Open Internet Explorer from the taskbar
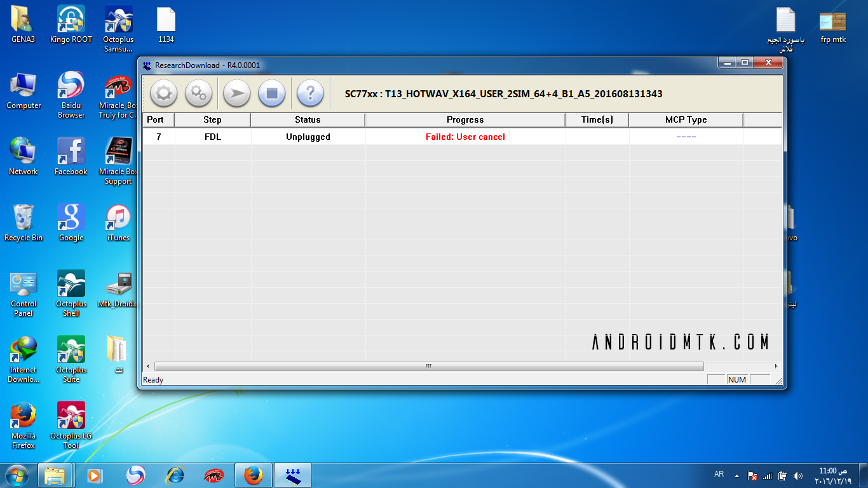868x488 pixels. tap(175, 475)
